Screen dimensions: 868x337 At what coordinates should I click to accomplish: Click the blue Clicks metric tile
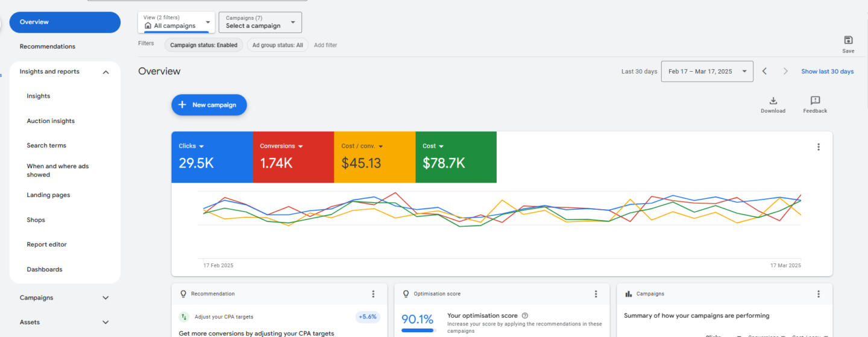[x=212, y=157]
